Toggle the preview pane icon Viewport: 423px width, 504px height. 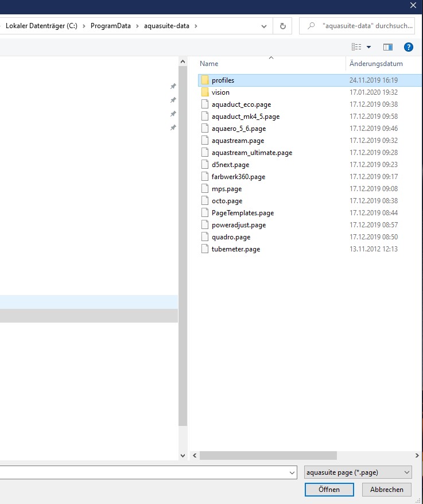(x=388, y=47)
